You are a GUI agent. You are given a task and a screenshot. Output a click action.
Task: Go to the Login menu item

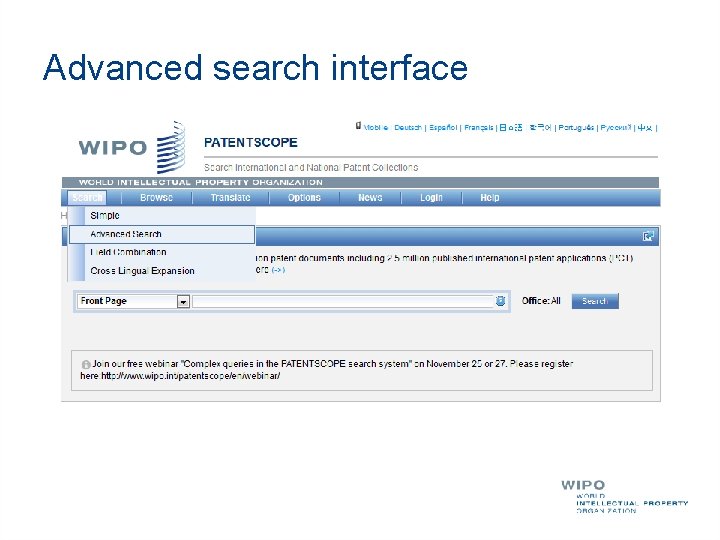click(431, 197)
